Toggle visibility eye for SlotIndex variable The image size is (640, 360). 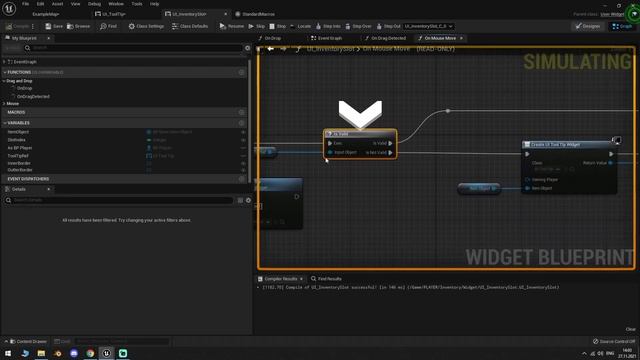243,140
